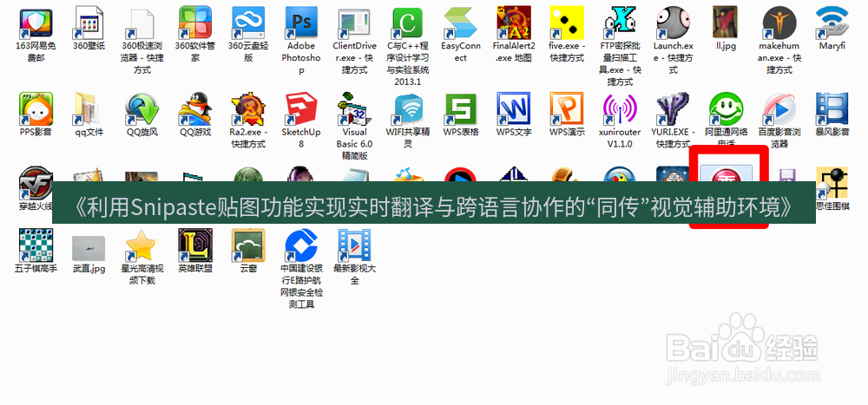This screenshot has height=405, width=868.
Task: Open the 星光高清视频下载 star icon
Action: click(142, 245)
